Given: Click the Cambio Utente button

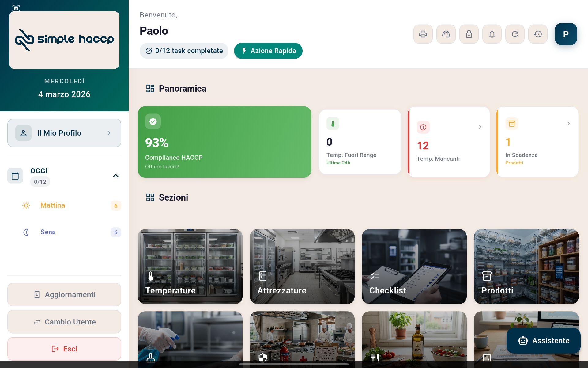Looking at the screenshot, I should point(64,322).
